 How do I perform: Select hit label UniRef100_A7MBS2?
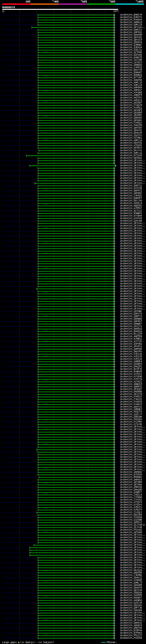click(131, 339)
